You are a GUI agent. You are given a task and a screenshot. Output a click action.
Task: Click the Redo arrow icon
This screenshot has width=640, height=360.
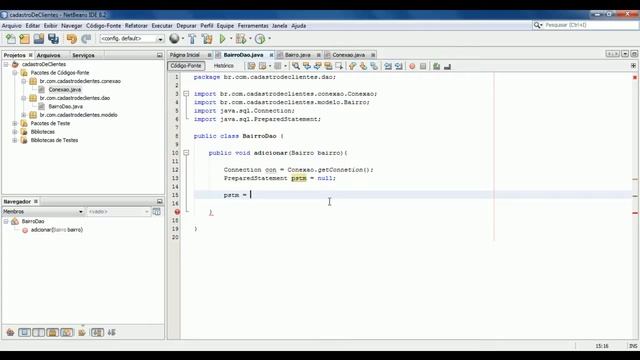[x=86, y=39]
